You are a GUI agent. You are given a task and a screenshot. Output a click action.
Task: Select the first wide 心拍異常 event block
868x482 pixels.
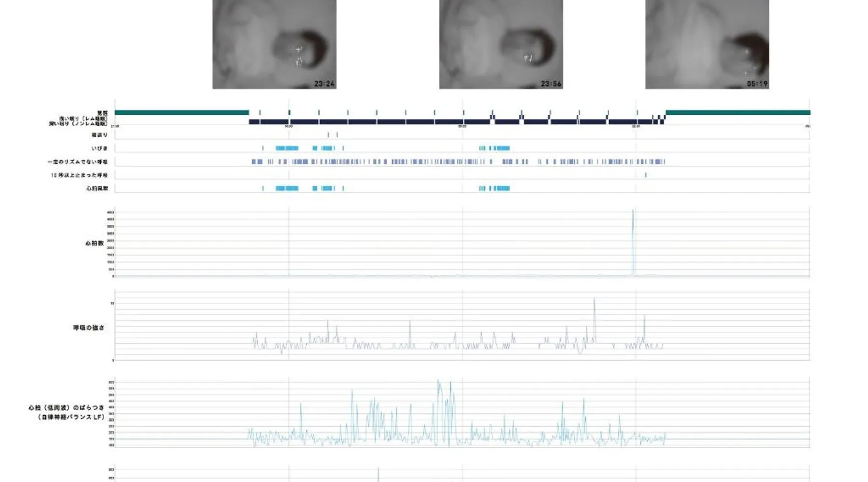(x=287, y=188)
